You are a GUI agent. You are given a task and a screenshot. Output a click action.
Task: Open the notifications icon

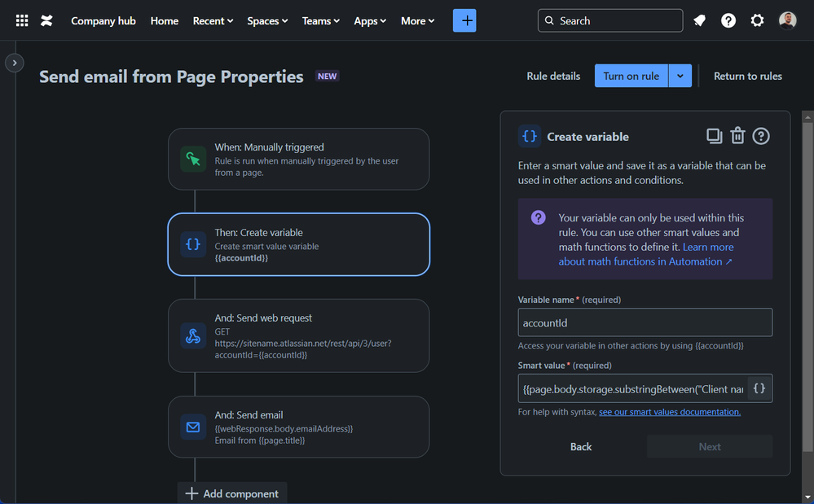click(x=699, y=20)
